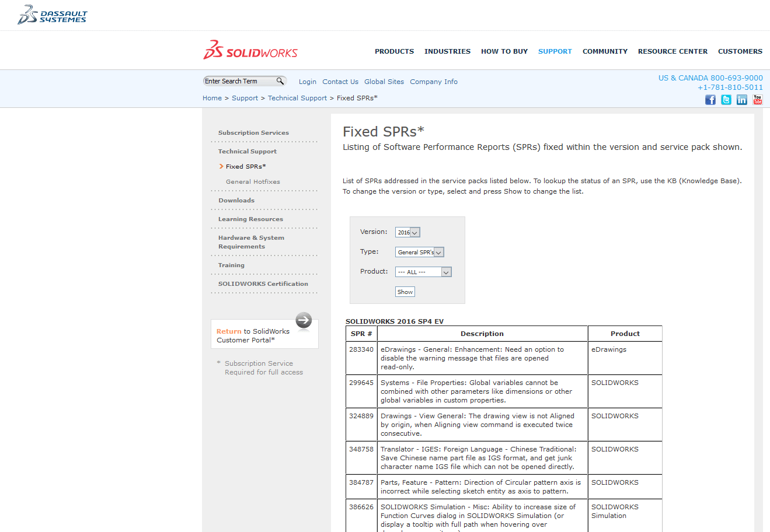Click the Company Info link
The width and height of the screenshot is (770, 532).
point(434,82)
